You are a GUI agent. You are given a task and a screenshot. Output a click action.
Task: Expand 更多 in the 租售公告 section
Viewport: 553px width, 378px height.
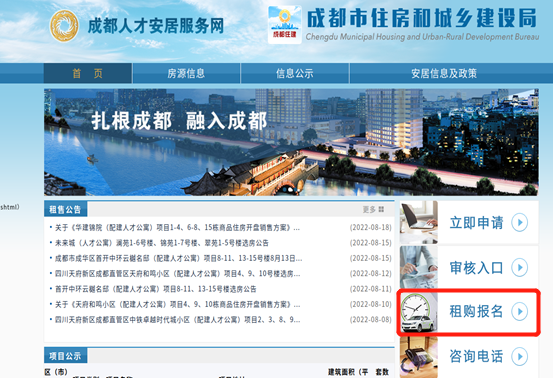[x=373, y=209]
